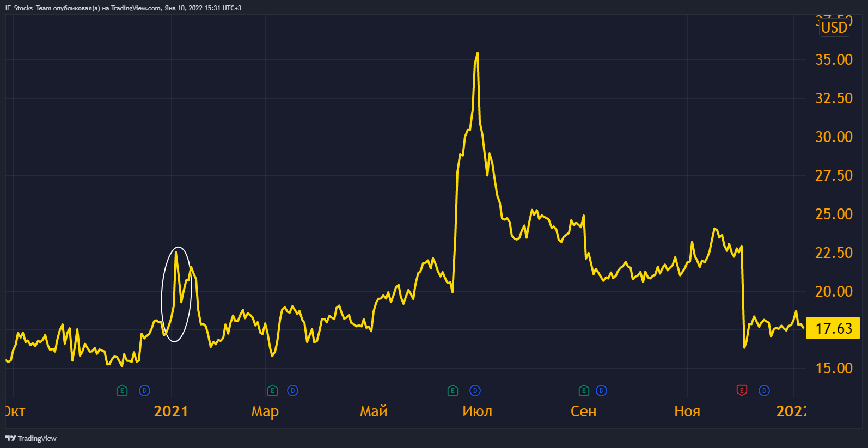This screenshot has width=868, height=448.
Task: Click the earnings marker before 2021
Action: click(x=122, y=390)
